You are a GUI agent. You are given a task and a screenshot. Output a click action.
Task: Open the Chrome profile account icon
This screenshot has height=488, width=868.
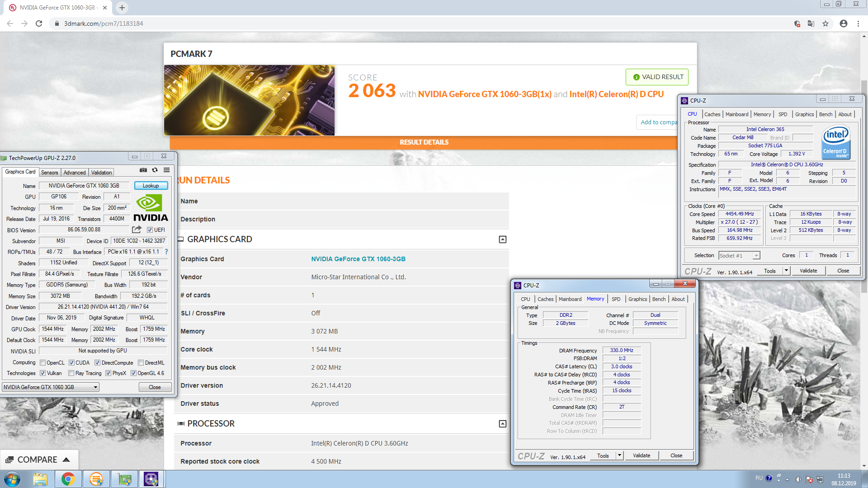coord(844,23)
